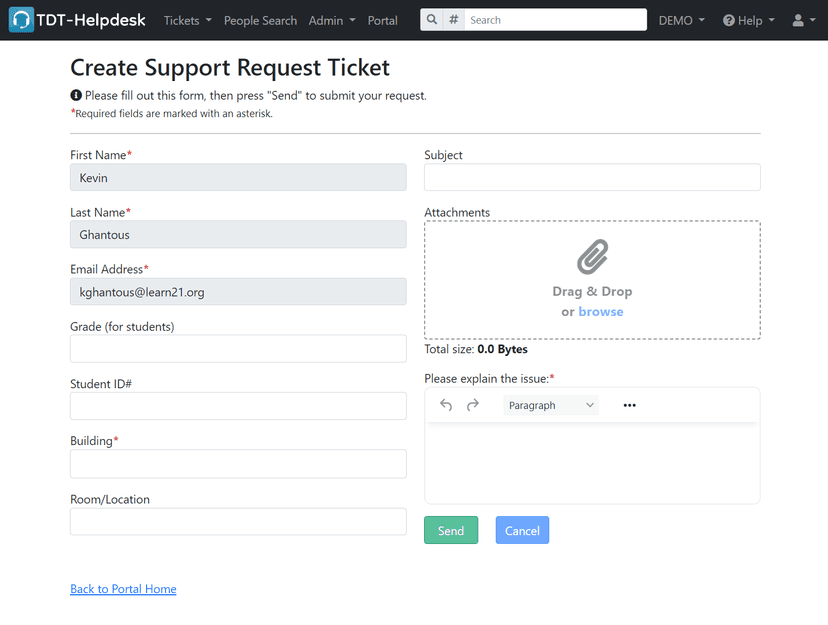Open the Help menu
Image resolution: width=828 pixels, height=625 pixels.
748,20
